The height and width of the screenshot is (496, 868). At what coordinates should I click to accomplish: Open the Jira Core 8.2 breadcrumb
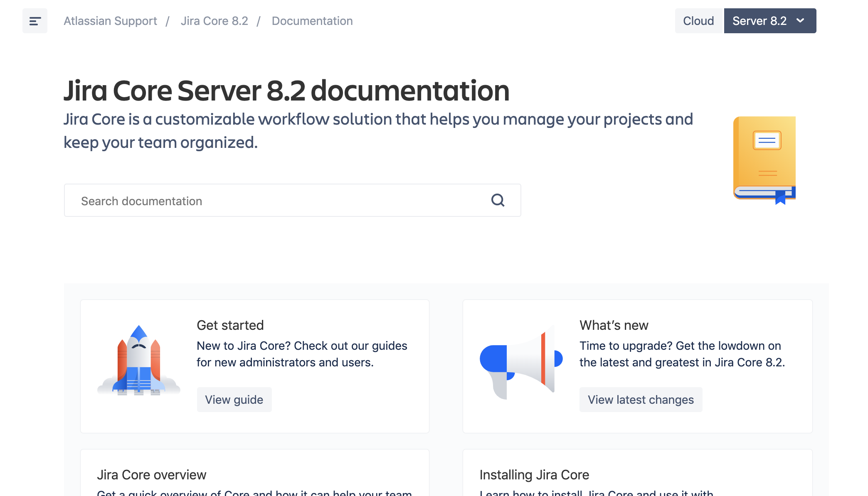(x=214, y=21)
